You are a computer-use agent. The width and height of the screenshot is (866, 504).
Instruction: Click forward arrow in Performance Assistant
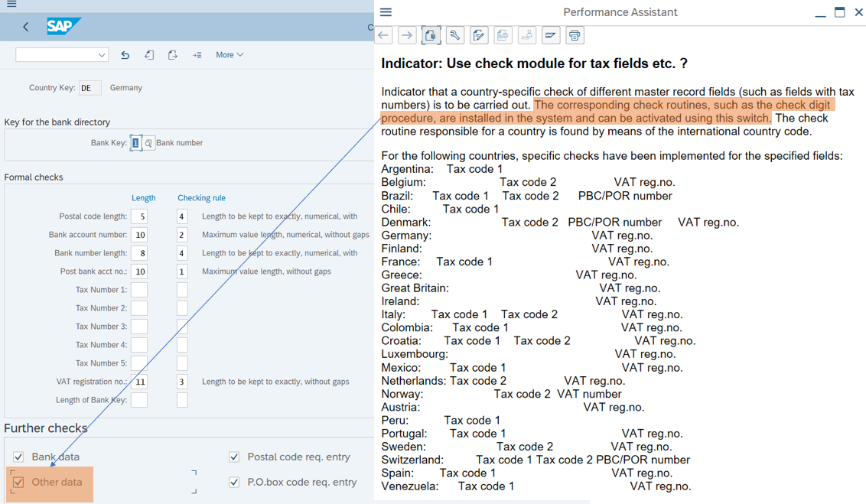tap(407, 35)
